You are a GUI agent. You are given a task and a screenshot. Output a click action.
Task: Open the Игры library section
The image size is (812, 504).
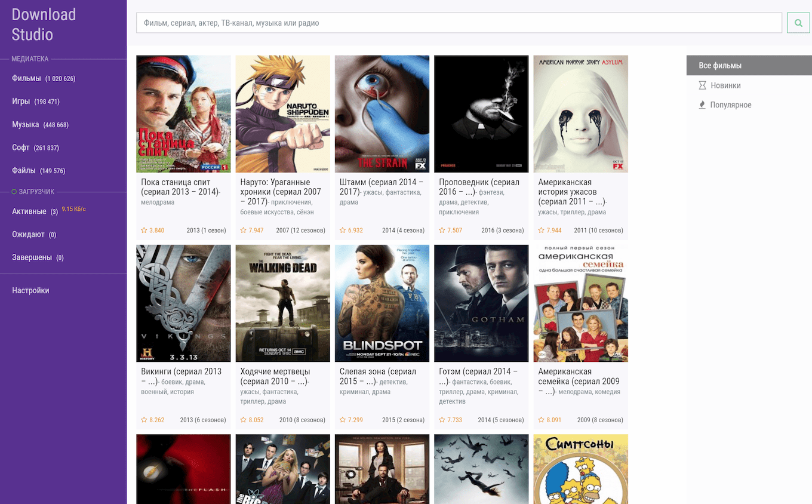tap(21, 102)
